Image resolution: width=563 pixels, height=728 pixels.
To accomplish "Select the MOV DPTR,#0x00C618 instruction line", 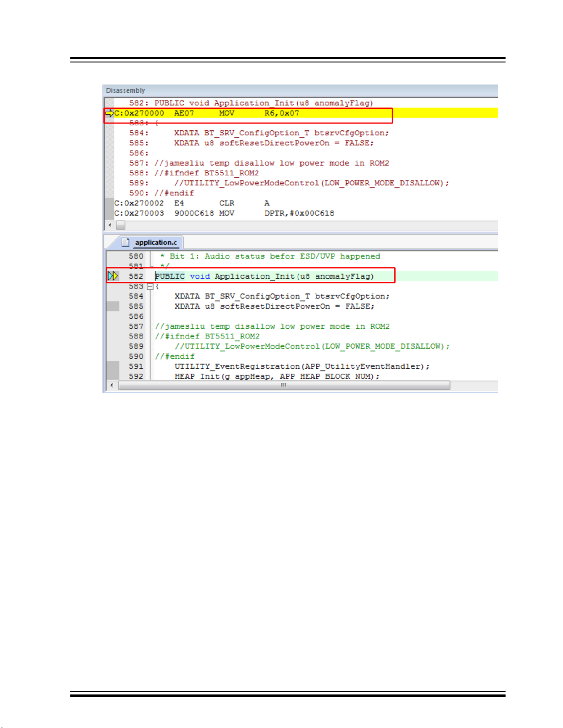I will point(301,213).
